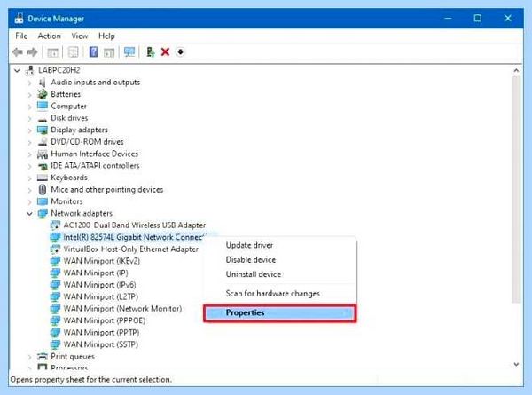Viewport: 532px width, 395px height.
Task: Collapse the Network adapters chevron
Action: (x=29, y=214)
